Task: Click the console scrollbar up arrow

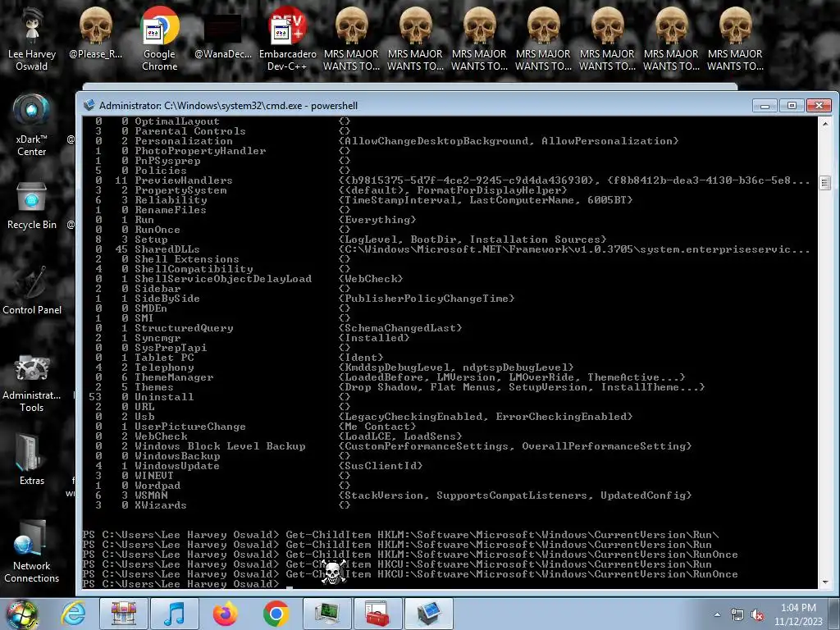Action: click(x=825, y=123)
